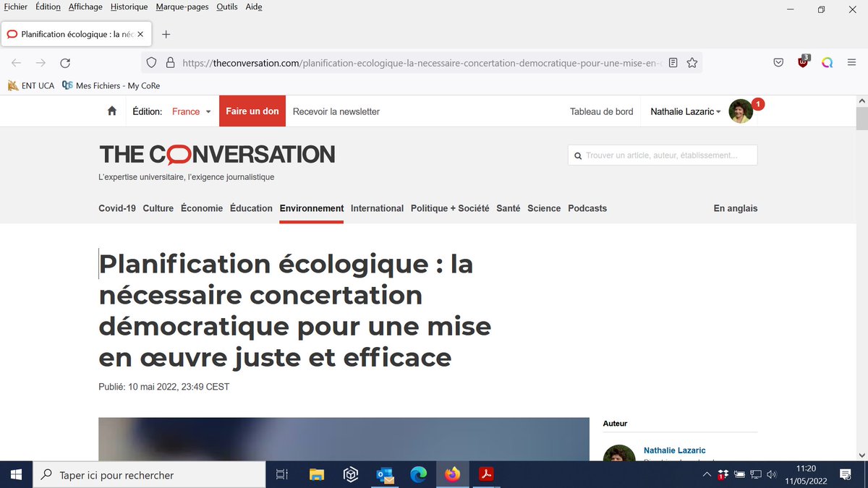Click Recevoir la newsletter link
868x488 pixels.
click(x=336, y=111)
